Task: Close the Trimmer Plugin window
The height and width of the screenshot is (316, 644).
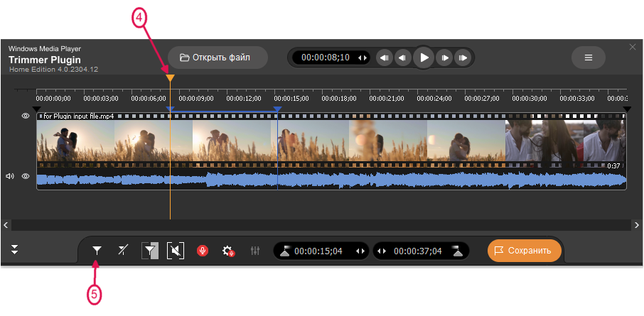Action: tap(633, 47)
